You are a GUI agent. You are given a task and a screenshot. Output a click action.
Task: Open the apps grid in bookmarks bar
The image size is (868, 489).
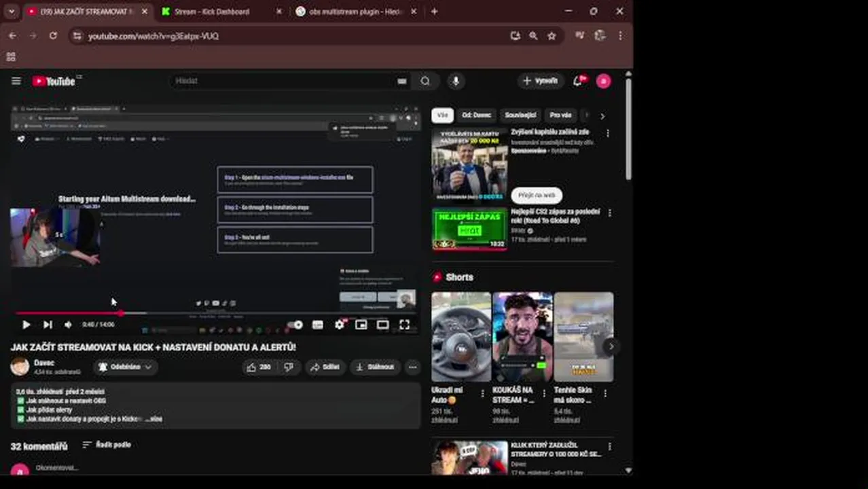tap(11, 57)
